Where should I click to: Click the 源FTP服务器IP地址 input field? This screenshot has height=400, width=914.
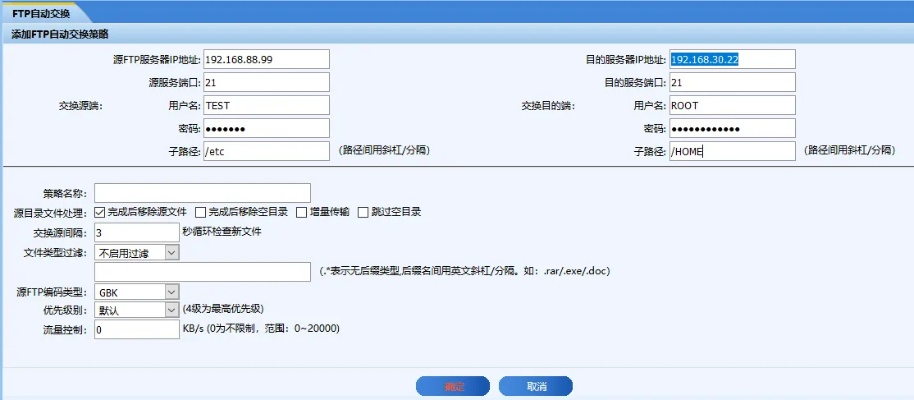coord(266,60)
